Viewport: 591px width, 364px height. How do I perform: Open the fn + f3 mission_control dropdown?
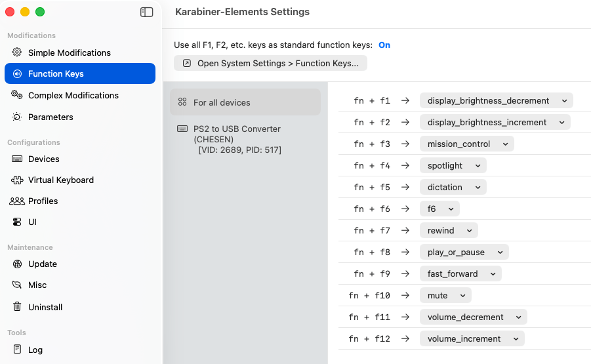[x=466, y=144]
